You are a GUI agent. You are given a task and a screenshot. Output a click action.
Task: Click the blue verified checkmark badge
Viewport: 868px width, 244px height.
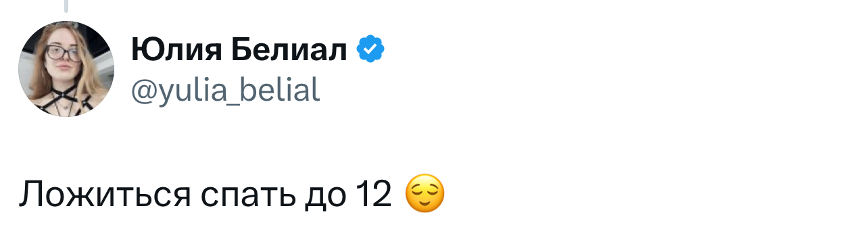coord(370,49)
